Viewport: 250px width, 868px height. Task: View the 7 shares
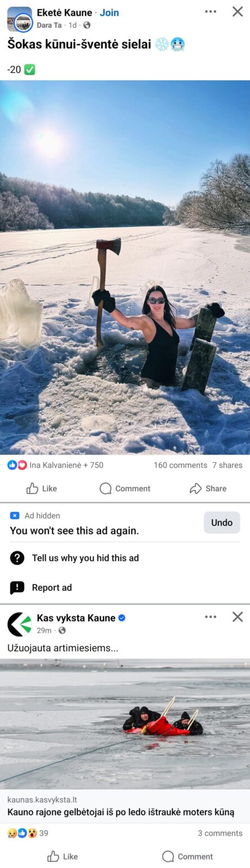click(x=227, y=465)
